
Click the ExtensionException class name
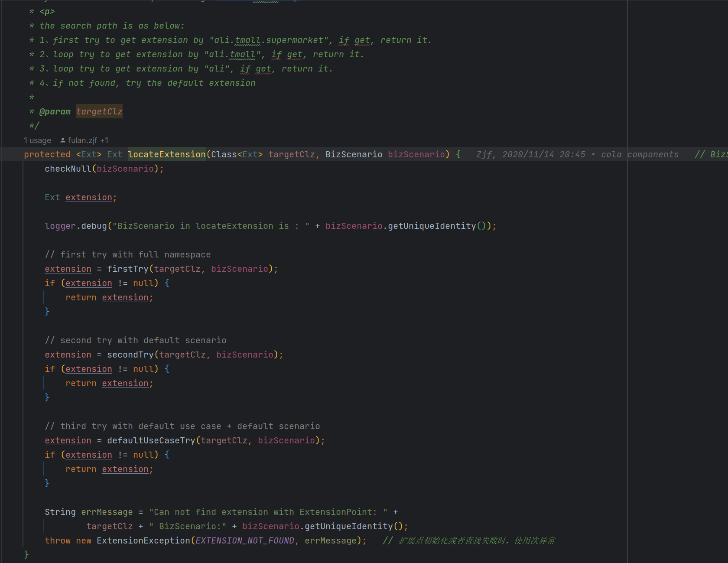tap(143, 541)
